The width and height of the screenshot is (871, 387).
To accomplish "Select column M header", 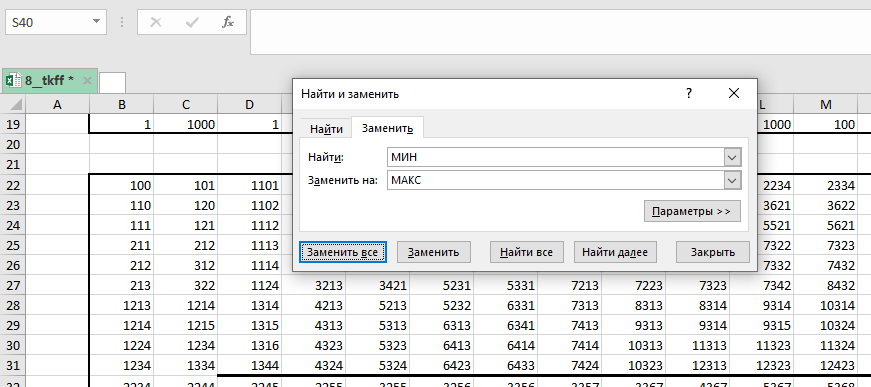I will point(825,104).
